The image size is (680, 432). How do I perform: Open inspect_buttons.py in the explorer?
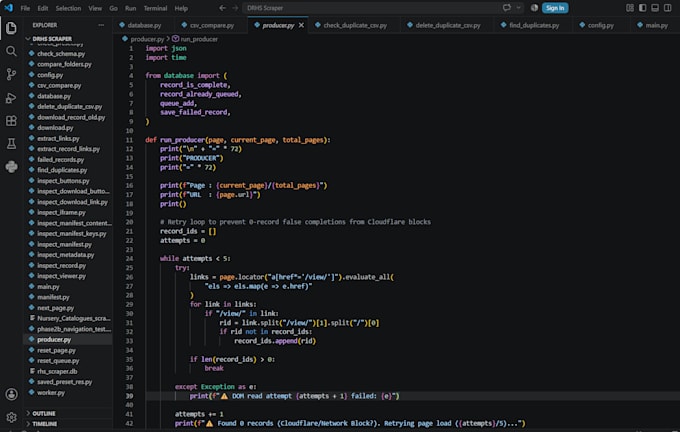pos(63,181)
